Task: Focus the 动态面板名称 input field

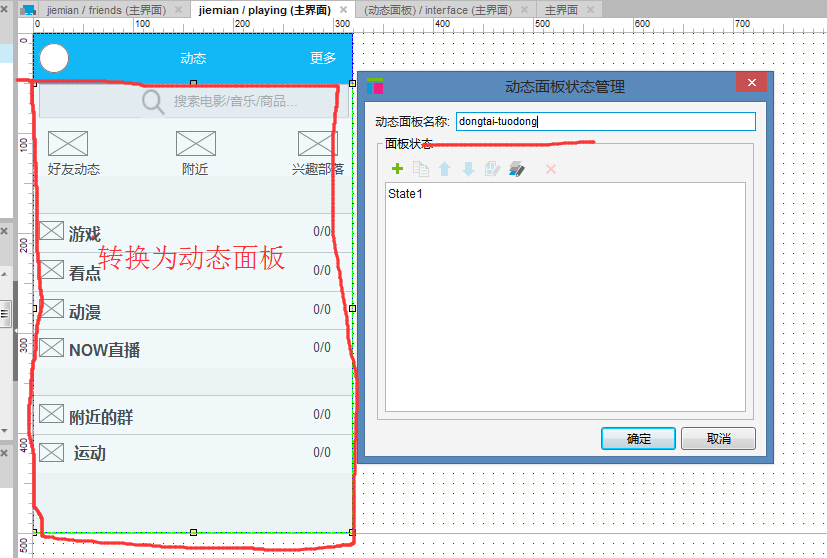Action: [x=605, y=121]
